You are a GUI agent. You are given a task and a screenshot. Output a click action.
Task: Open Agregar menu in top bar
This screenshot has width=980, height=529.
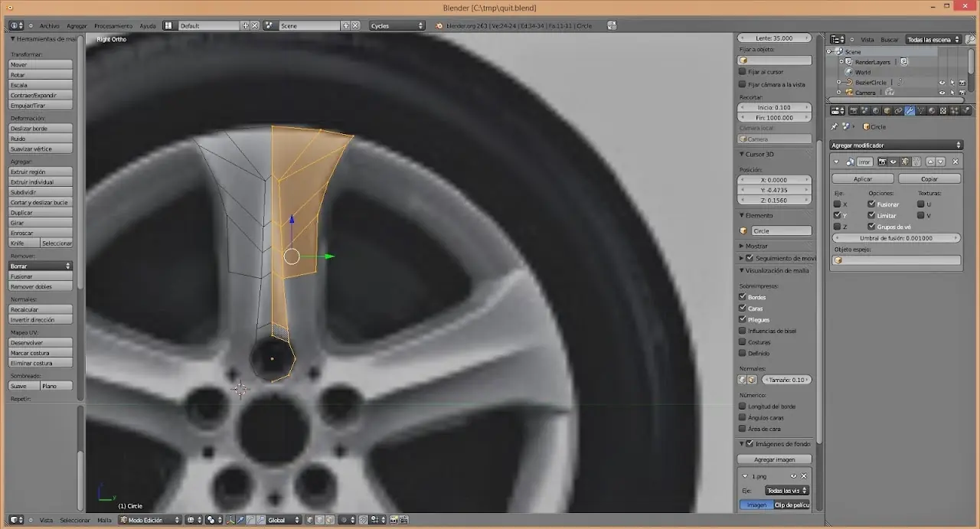[77, 25]
